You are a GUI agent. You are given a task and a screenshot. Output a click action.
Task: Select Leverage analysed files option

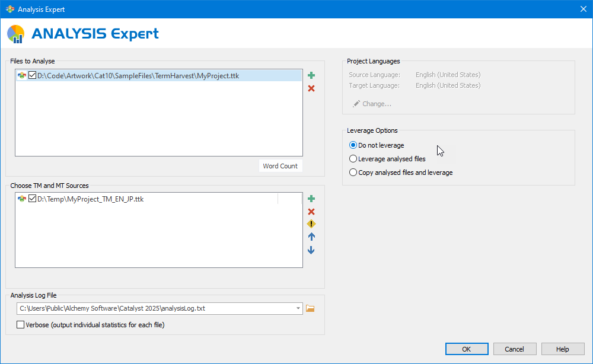pyautogui.click(x=353, y=159)
